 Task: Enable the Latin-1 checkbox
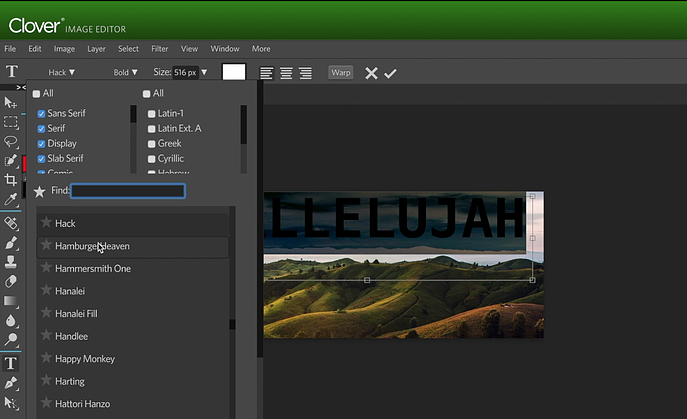pyautogui.click(x=152, y=114)
